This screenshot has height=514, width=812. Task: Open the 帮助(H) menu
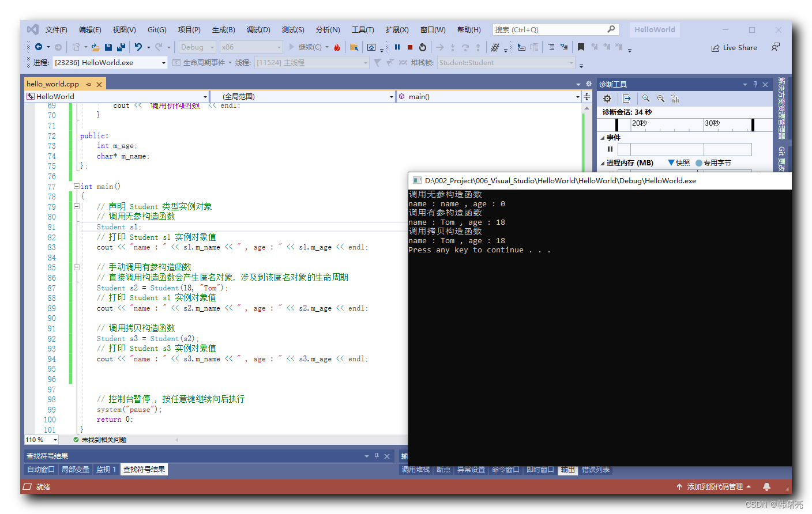pos(469,29)
